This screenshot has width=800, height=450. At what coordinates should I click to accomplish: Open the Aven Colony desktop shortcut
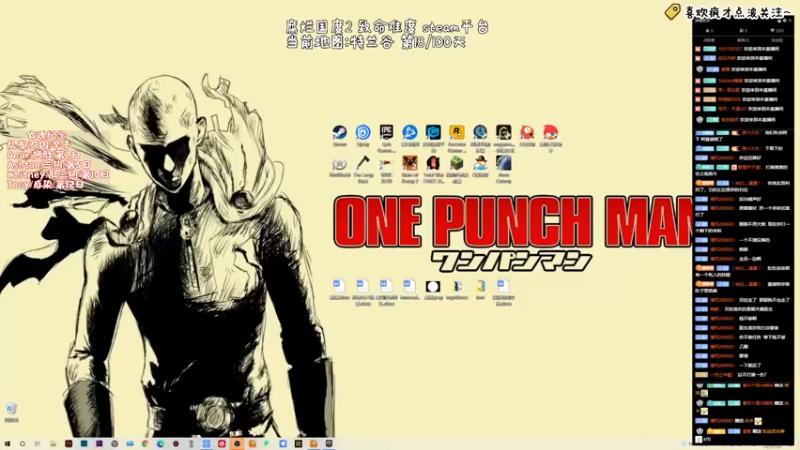504,169
